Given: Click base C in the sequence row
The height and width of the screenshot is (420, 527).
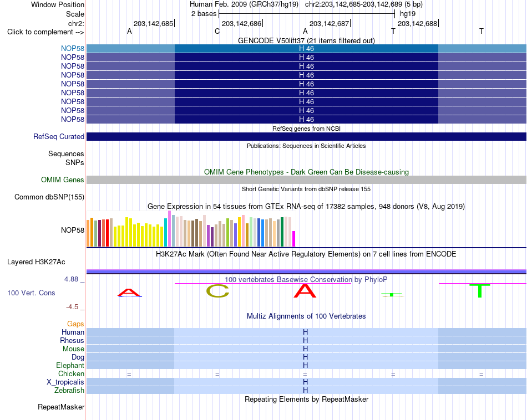Looking at the screenshot, I should pos(217,31).
